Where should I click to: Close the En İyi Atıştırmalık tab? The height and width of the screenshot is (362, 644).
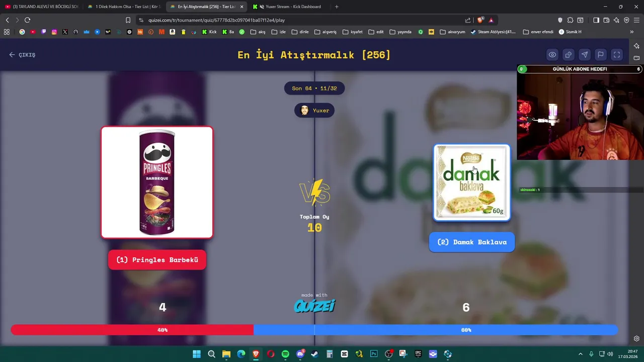pos(242,7)
